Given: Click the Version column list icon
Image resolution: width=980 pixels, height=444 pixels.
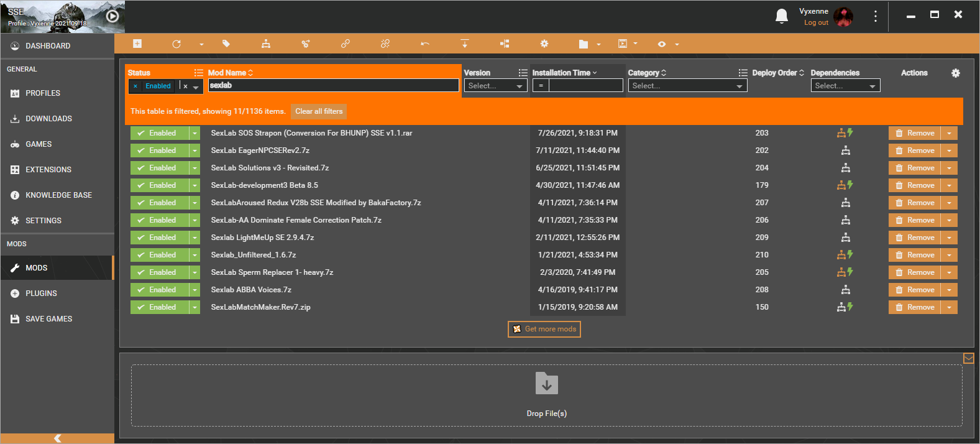Looking at the screenshot, I should [x=523, y=73].
